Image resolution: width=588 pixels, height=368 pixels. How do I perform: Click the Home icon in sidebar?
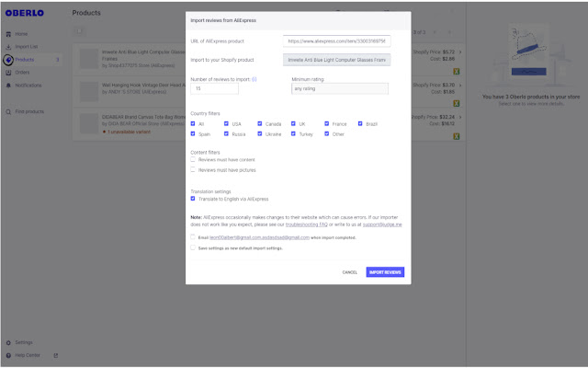(8, 34)
